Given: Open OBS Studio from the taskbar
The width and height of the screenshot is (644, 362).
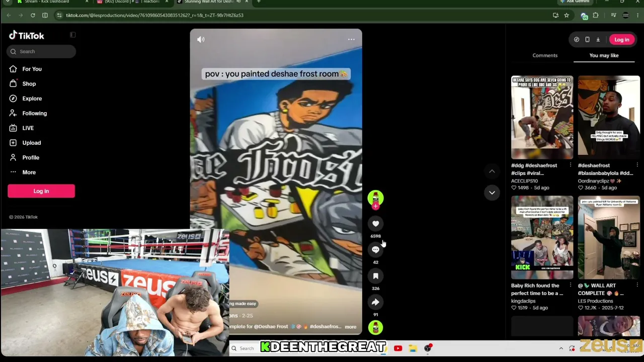Looking at the screenshot, I should (x=428, y=348).
